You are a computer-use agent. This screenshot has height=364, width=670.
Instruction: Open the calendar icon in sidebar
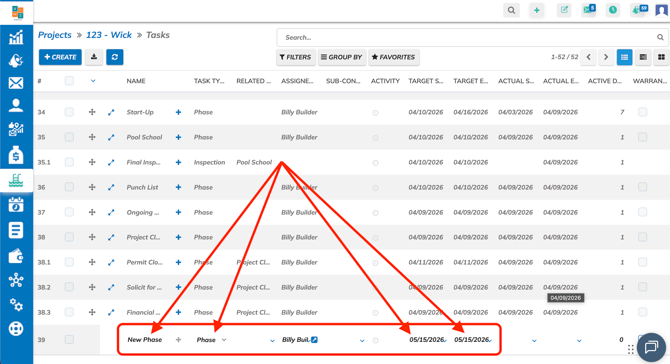coord(16,205)
